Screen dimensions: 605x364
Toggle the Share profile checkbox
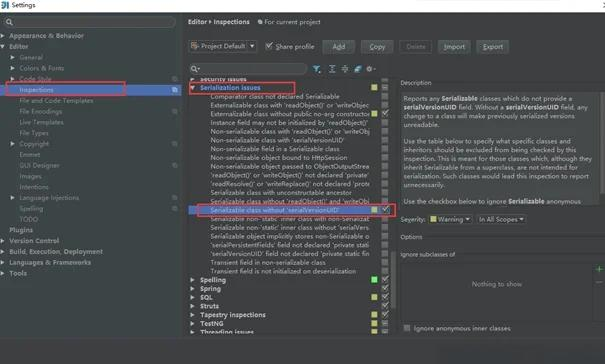(x=269, y=46)
